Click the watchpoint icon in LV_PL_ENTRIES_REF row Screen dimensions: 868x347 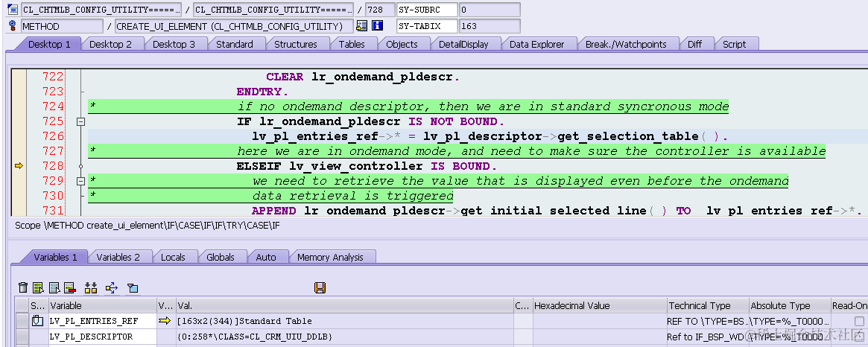coord(37,320)
